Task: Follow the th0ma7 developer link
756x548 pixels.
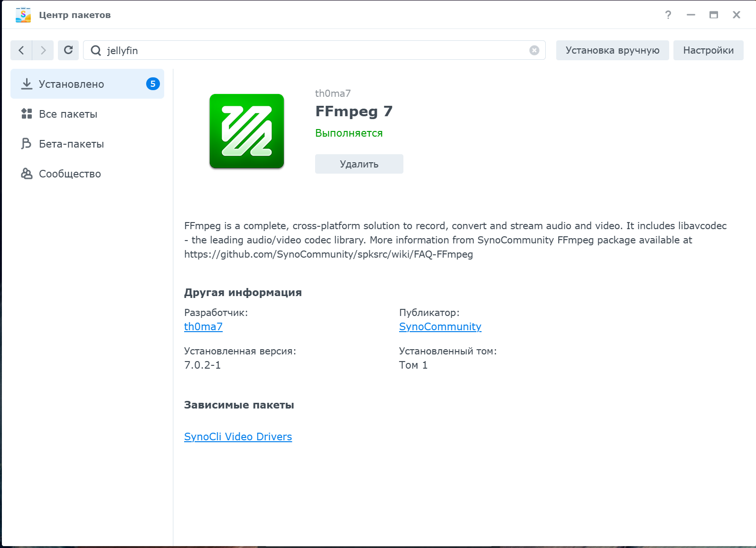Action: pos(203,326)
